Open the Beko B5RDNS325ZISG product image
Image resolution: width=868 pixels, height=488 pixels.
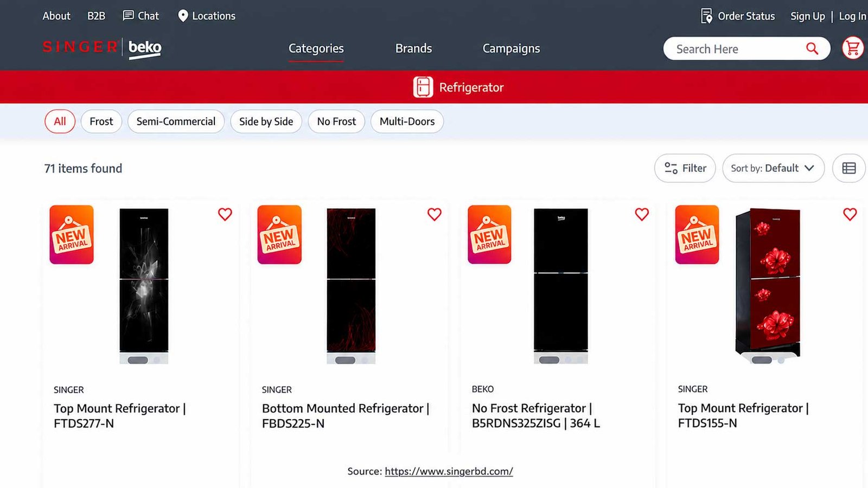tap(560, 286)
